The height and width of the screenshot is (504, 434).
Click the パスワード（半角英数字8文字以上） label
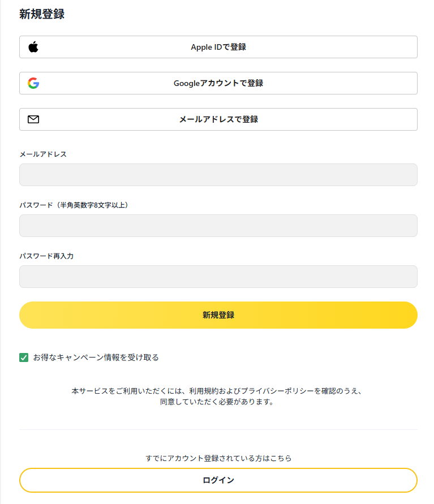(74, 205)
